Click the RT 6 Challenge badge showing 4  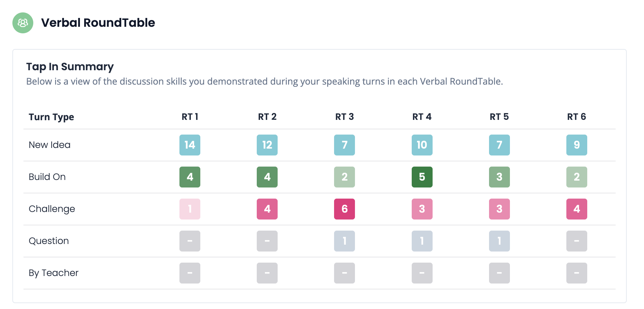click(x=576, y=209)
